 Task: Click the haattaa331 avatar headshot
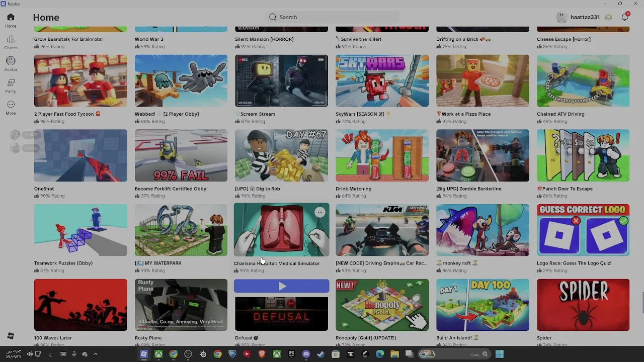click(561, 17)
